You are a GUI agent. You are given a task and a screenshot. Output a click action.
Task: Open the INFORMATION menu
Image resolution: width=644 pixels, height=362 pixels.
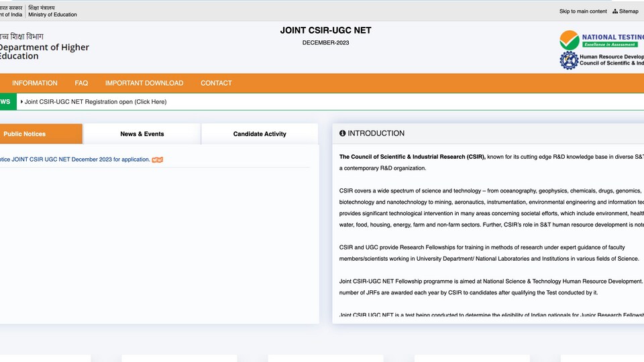pos(34,83)
